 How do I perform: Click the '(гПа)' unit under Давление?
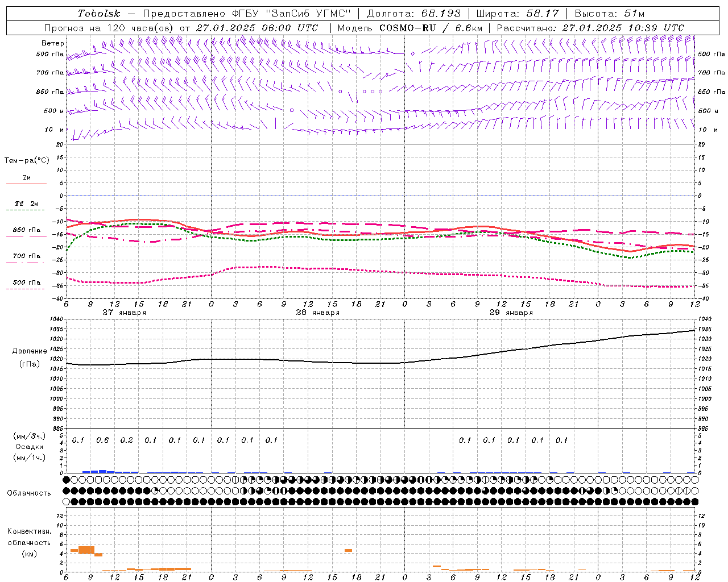30,364
